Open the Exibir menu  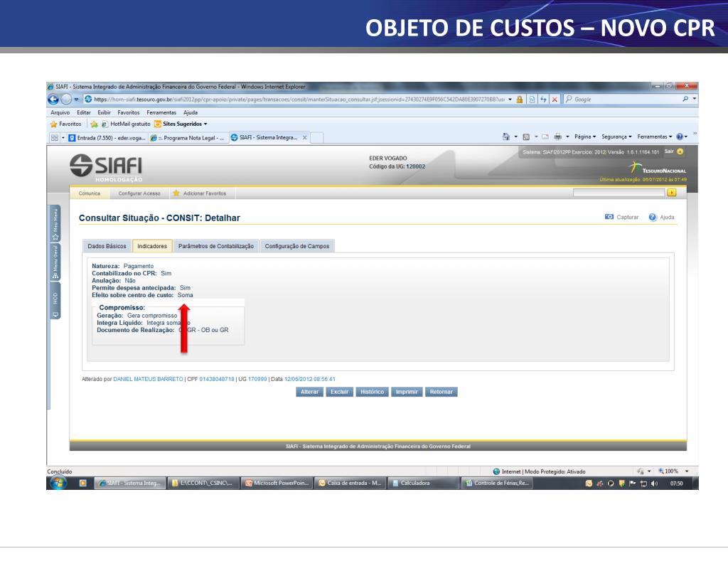(x=104, y=112)
